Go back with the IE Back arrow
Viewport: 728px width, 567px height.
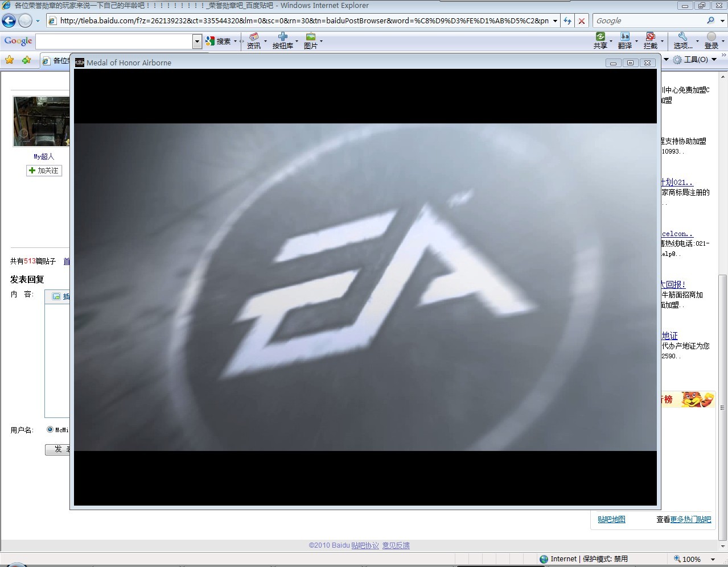coord(9,20)
